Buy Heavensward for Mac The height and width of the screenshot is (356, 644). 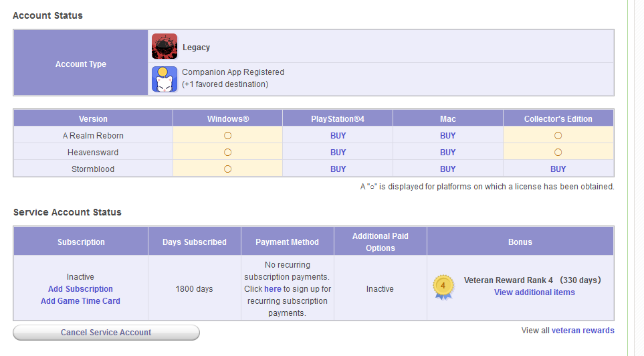447,153
